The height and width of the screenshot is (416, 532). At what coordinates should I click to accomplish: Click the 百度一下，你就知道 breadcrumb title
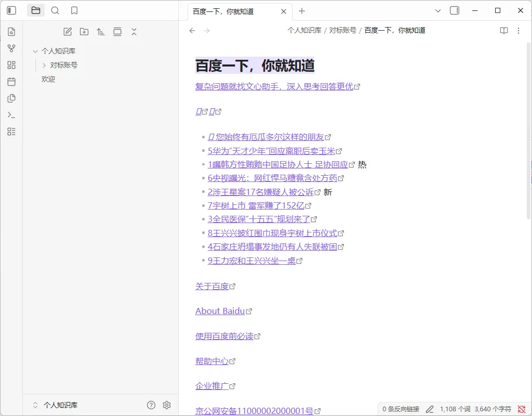coord(395,30)
